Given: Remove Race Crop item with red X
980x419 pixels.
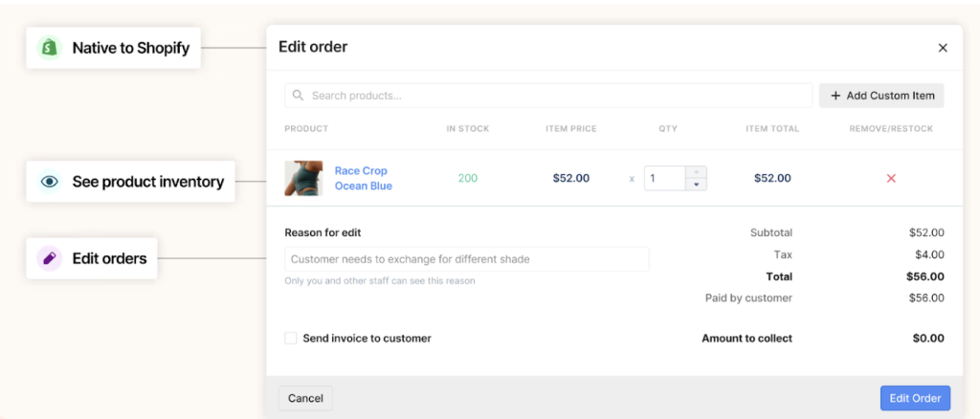Looking at the screenshot, I should pyautogui.click(x=891, y=178).
